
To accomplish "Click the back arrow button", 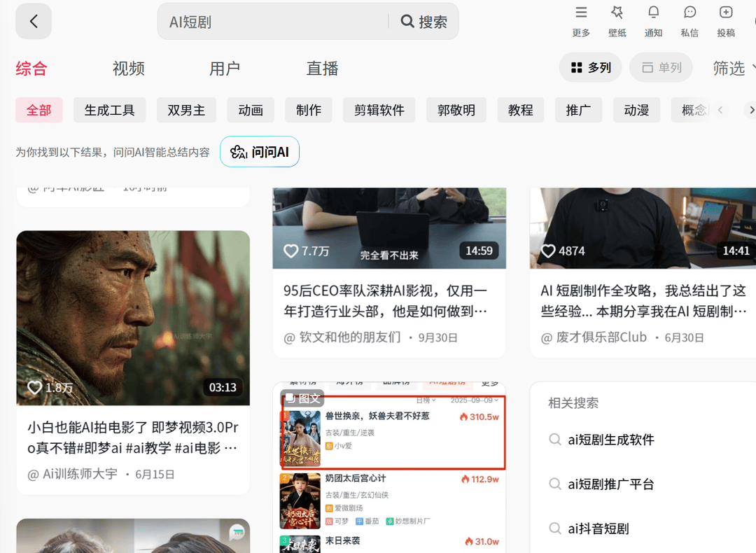I will tap(34, 21).
